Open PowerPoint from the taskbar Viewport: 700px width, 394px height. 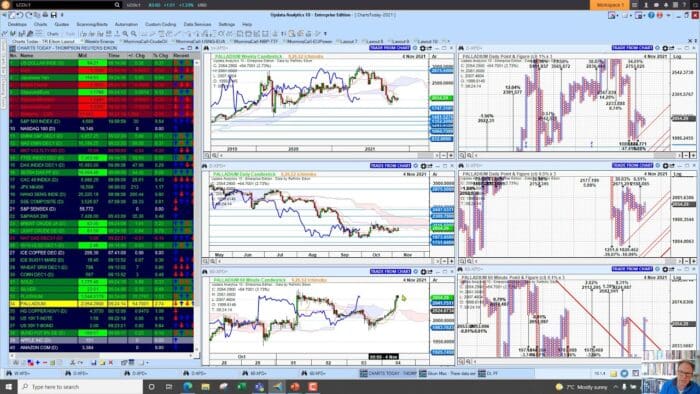(295, 386)
